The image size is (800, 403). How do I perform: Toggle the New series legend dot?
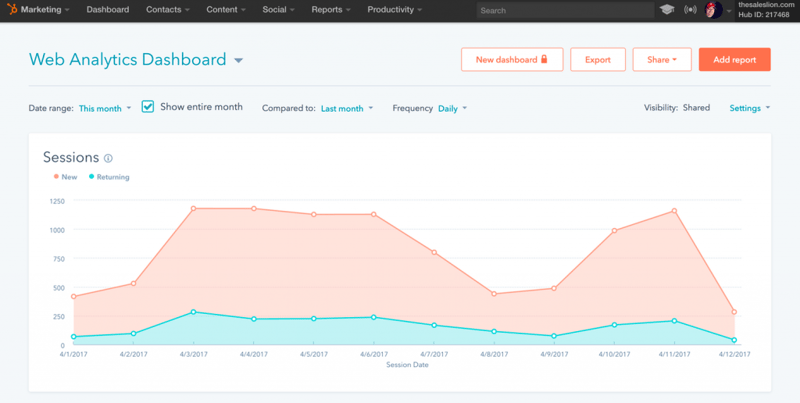click(x=56, y=177)
